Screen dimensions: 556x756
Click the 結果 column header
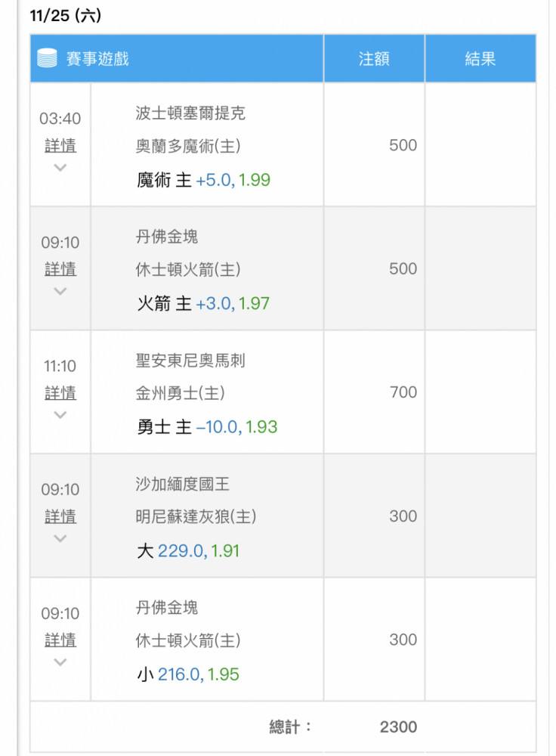click(x=480, y=59)
